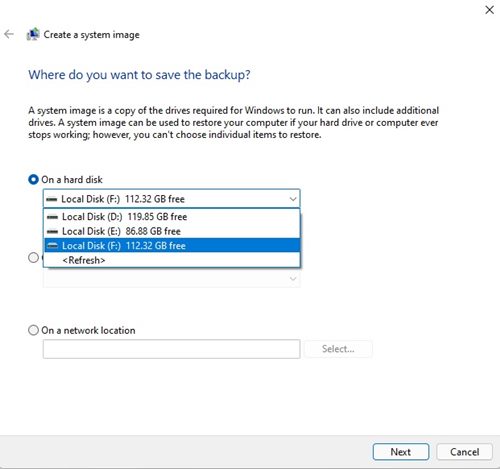This screenshot has height=469, width=500.
Task: Click drive icon in the combo box field
Action: (x=51, y=199)
